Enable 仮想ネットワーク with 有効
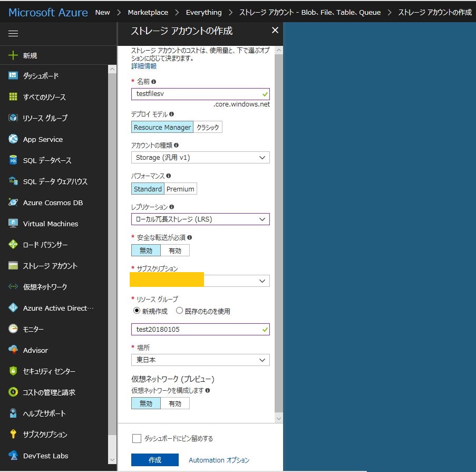The height and width of the screenshot is (472, 476). click(x=175, y=403)
